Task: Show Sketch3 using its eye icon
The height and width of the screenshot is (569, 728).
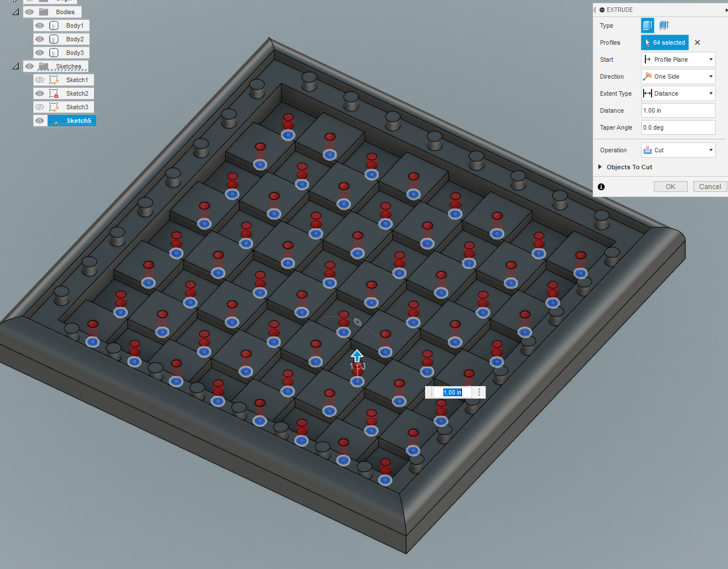Action: [40, 107]
